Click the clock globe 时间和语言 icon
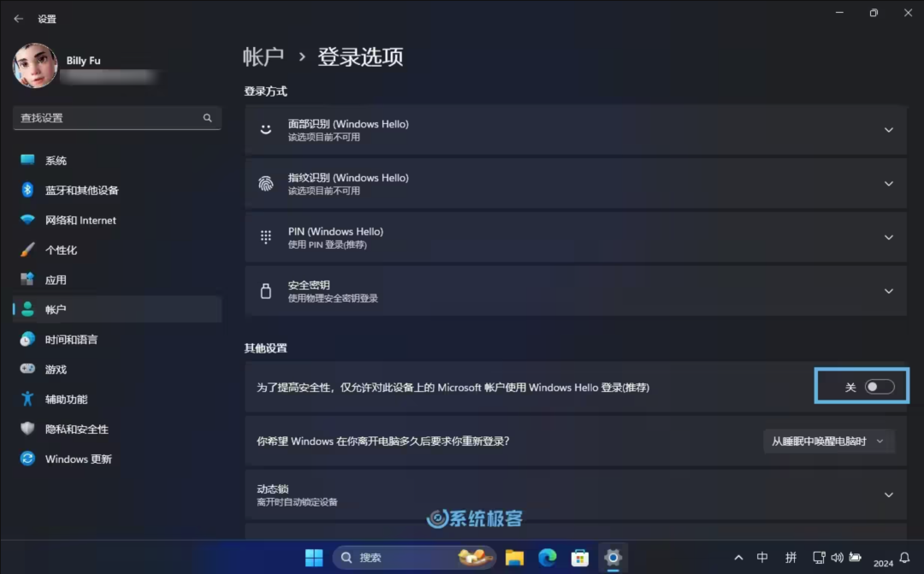 coord(27,339)
